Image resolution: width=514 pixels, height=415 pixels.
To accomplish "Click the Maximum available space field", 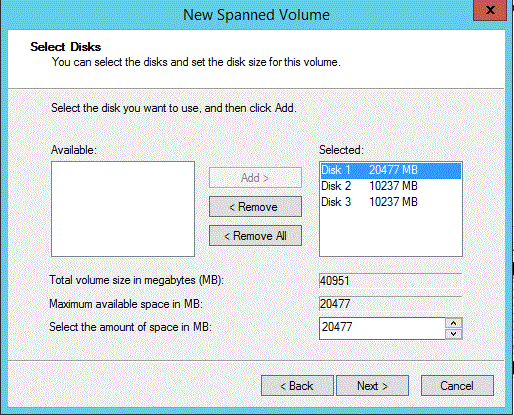I will 391,304.
